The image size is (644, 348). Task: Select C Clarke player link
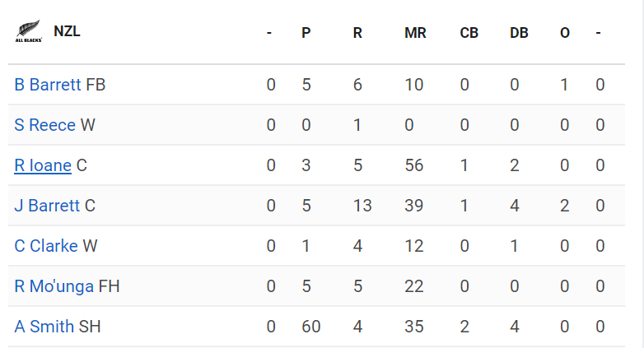46,246
